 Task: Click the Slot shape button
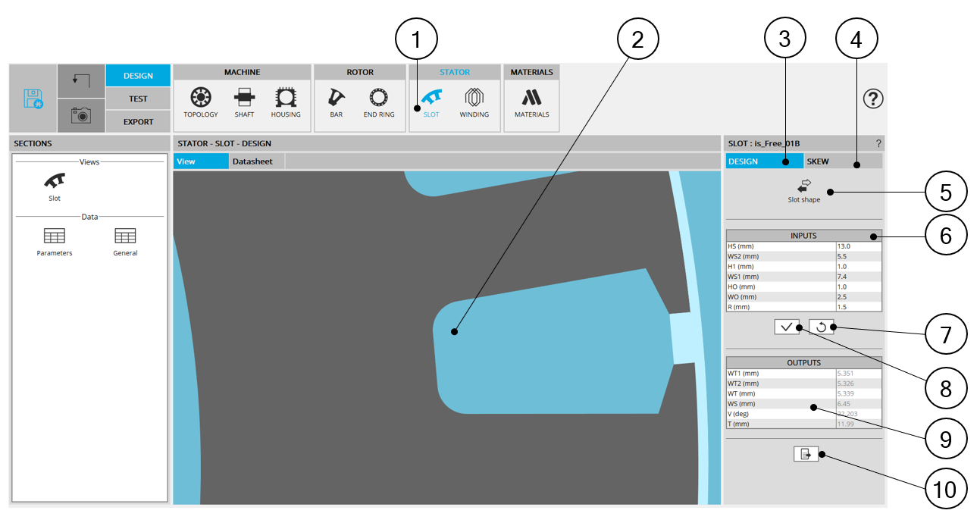click(x=804, y=190)
